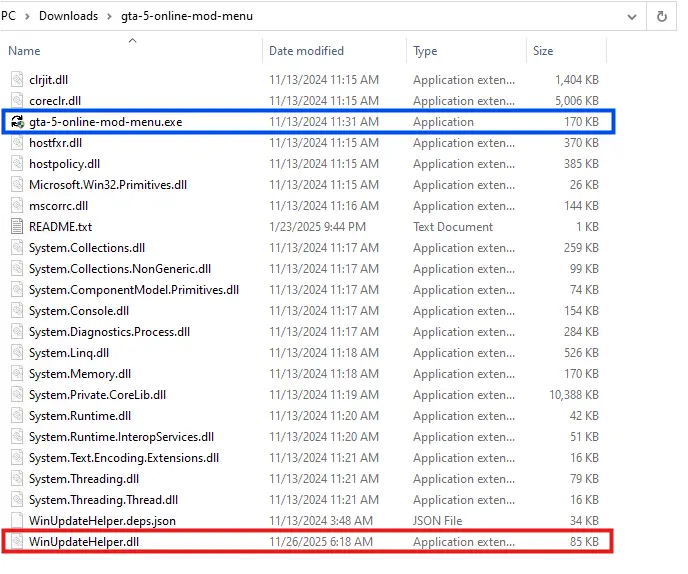
Task: Navigate to Downloads in breadcrumb path
Action: pos(68,16)
